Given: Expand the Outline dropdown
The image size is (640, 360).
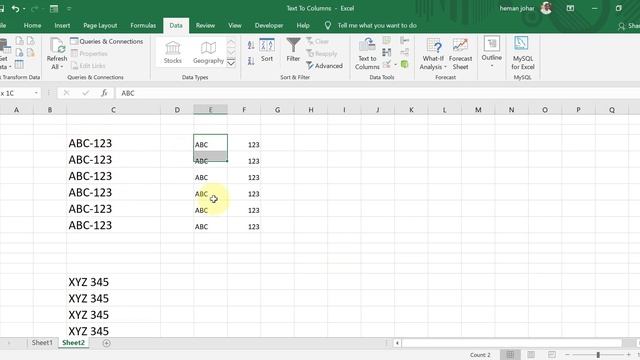Looking at the screenshot, I should coord(492,66).
